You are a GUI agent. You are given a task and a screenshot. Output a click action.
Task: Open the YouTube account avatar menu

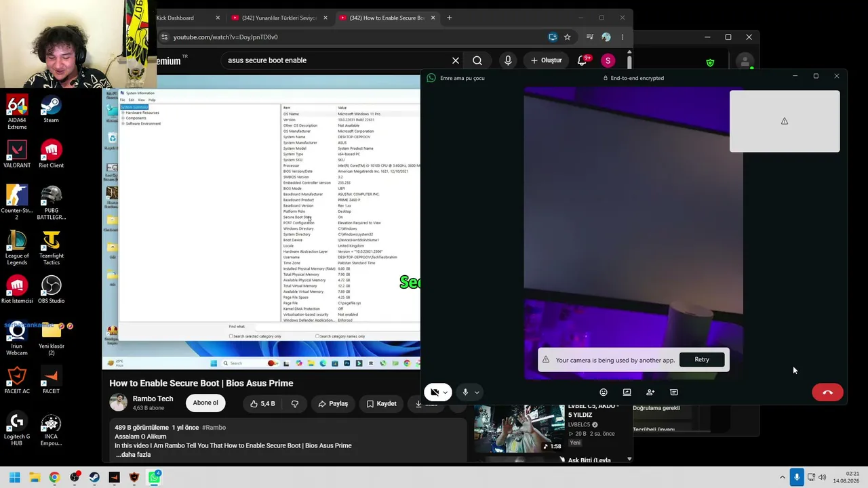(608, 60)
